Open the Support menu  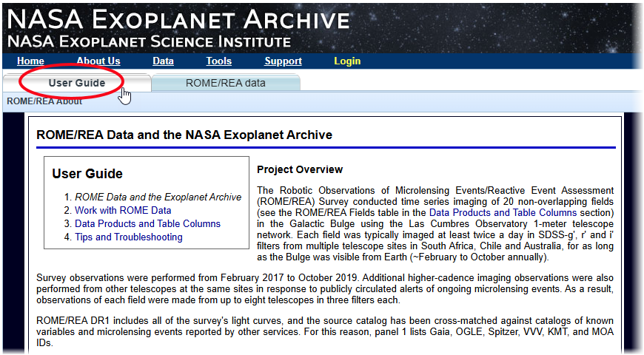(x=283, y=61)
